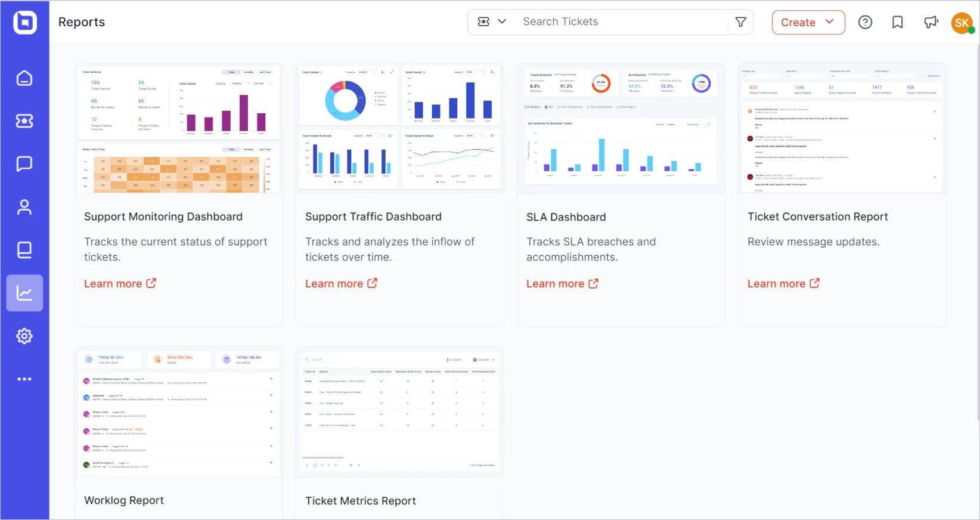Open the Home section from sidebar
Screen dimensions: 980x520
tap(24, 78)
